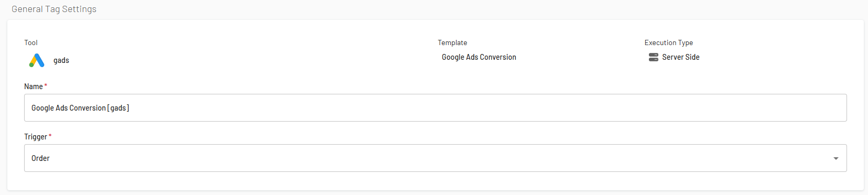Select the Google Ads Conversion template text

click(479, 57)
